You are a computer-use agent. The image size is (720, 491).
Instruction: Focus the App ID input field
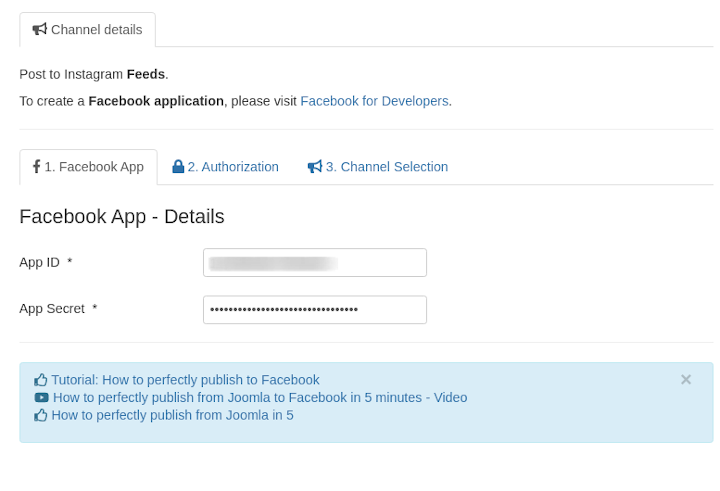click(315, 263)
